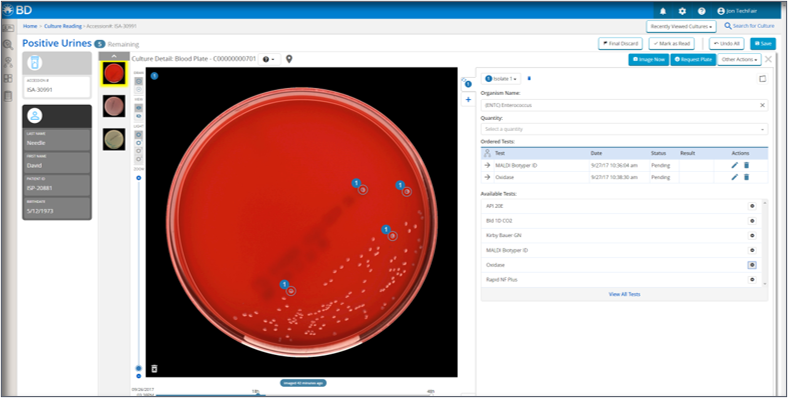This screenshot has width=788, height=398.
Task: Click the blue delete icon beside Isolate 1
Action: coord(529,79)
